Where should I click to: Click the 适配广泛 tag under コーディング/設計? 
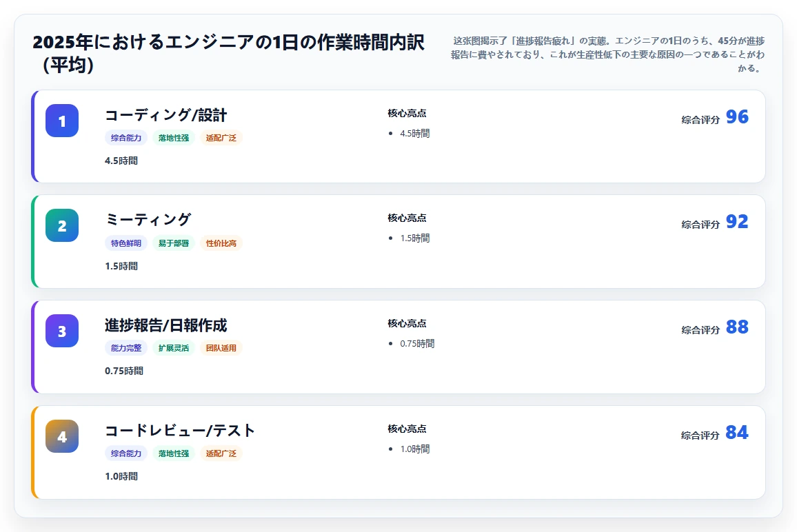[221, 138]
